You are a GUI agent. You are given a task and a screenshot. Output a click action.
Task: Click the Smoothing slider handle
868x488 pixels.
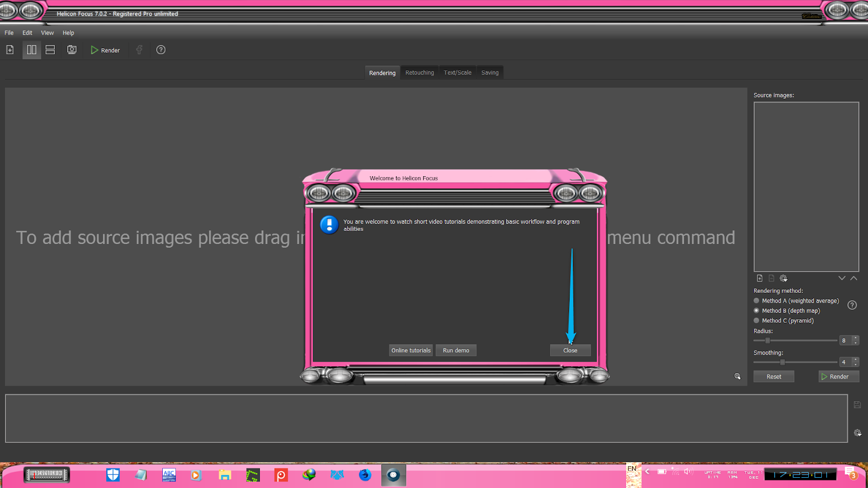click(x=782, y=362)
